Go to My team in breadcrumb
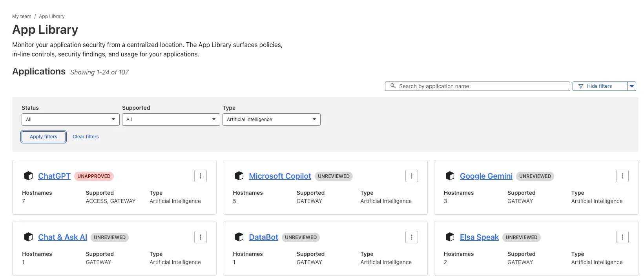Screen dimensions: 644x279 pyautogui.click(x=22, y=16)
